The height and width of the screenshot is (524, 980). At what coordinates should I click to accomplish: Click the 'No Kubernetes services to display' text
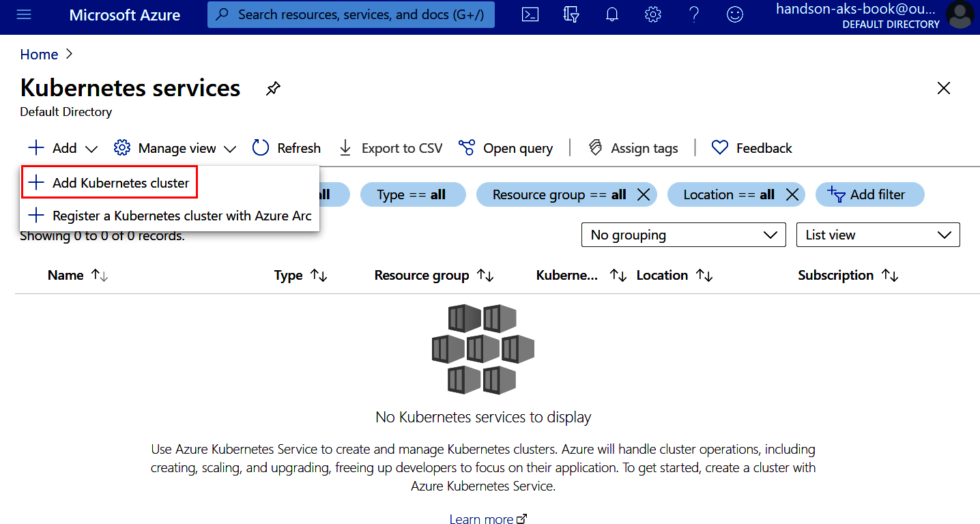[x=483, y=417]
